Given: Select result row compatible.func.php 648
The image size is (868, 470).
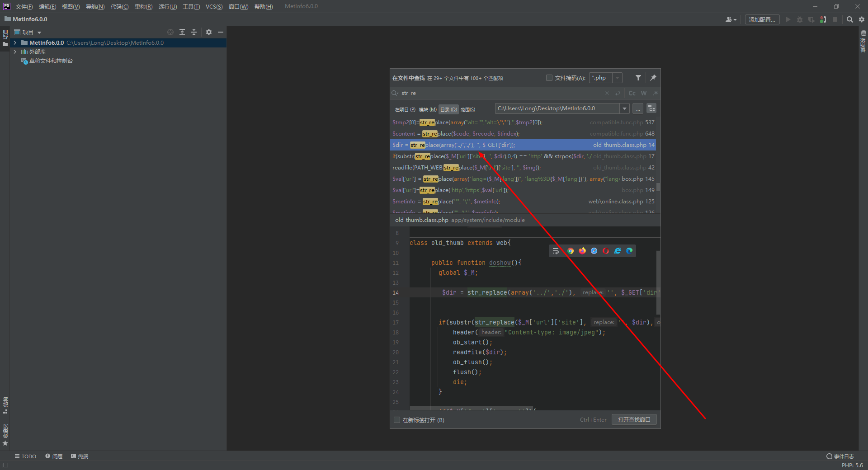Looking at the screenshot, I should [523, 133].
